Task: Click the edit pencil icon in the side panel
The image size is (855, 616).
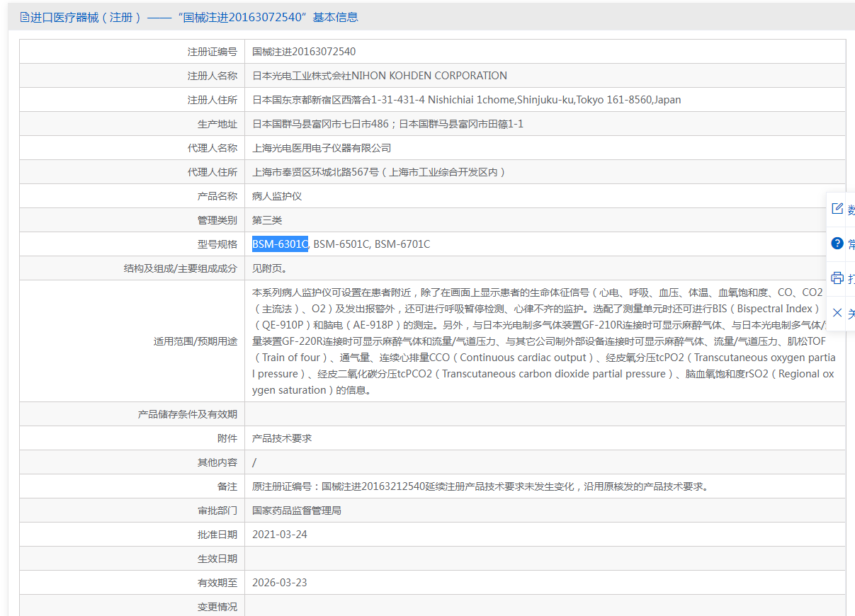Action: 837,209
